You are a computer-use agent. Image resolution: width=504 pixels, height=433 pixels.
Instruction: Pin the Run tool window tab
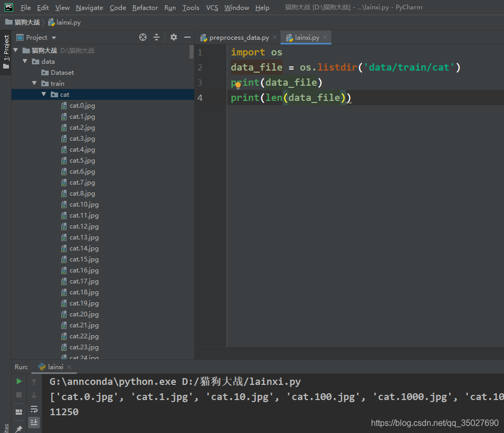point(19,429)
